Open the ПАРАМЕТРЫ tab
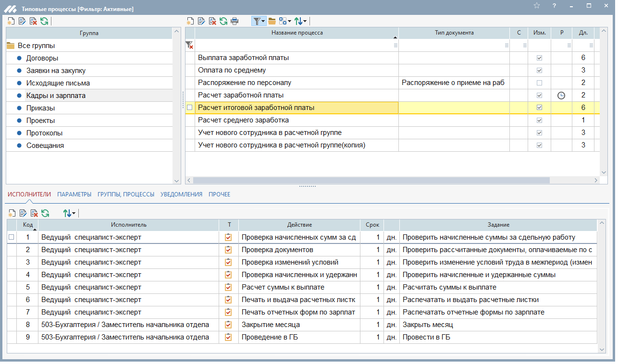The image size is (618, 364). coord(74,194)
